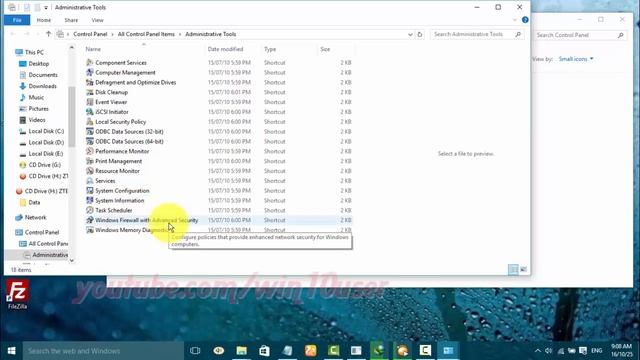Open the File ribbon tab
This screenshot has height=360, width=640.
click(x=17, y=20)
